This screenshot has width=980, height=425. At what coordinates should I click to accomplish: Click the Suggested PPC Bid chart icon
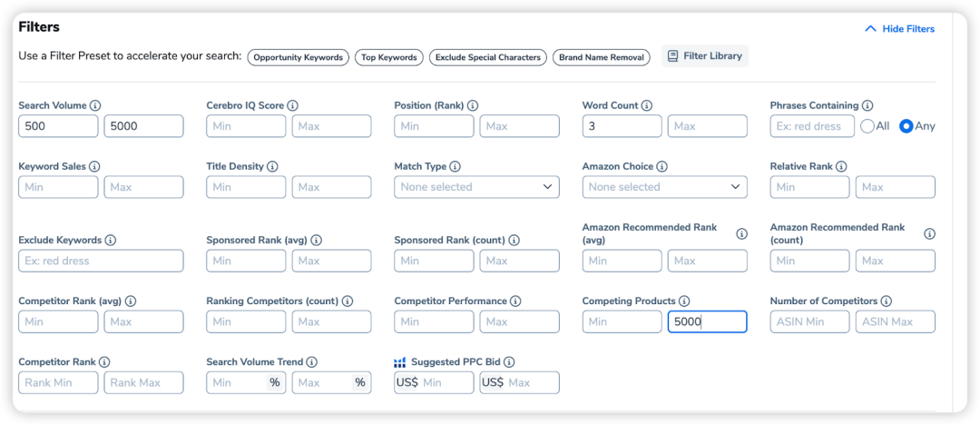pyautogui.click(x=400, y=362)
